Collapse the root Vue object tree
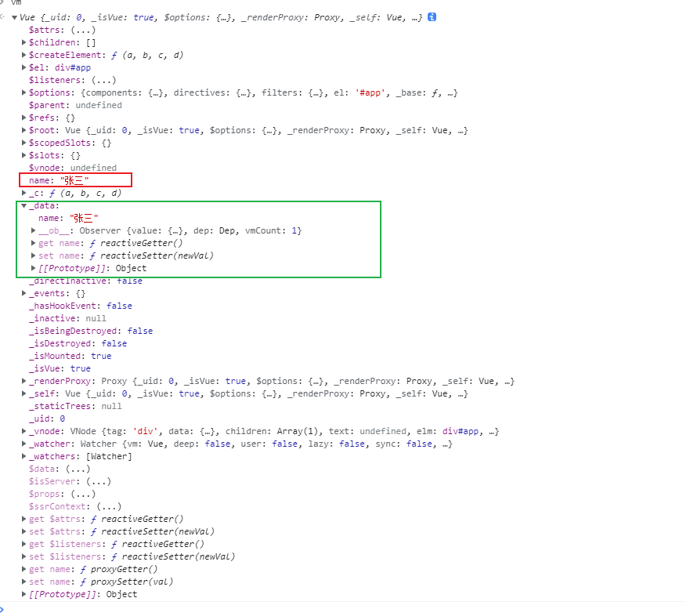 point(14,17)
